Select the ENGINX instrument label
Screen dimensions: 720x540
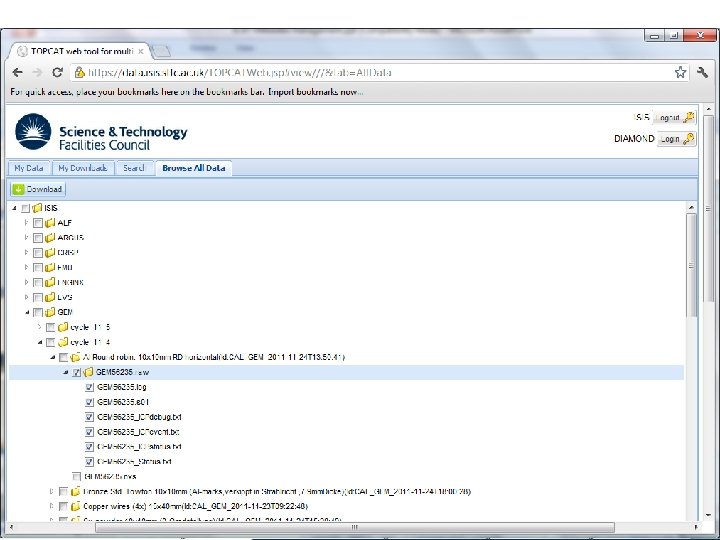(70, 282)
